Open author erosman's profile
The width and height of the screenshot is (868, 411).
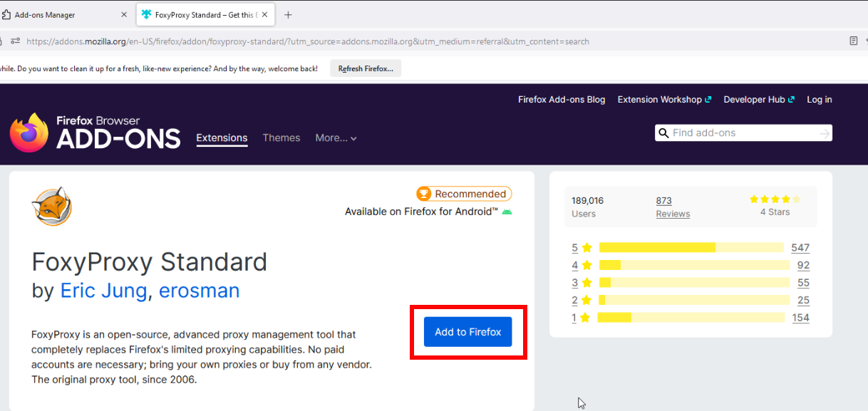(200, 291)
